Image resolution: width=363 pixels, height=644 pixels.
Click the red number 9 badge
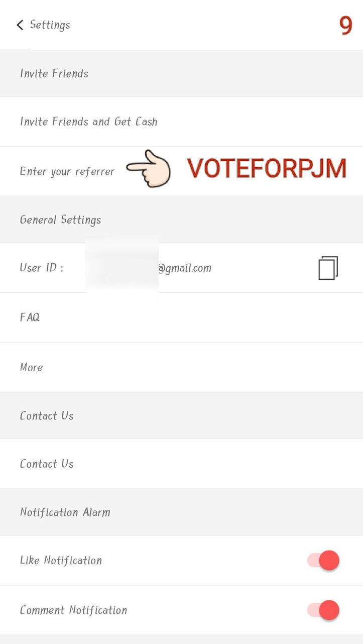[346, 26]
